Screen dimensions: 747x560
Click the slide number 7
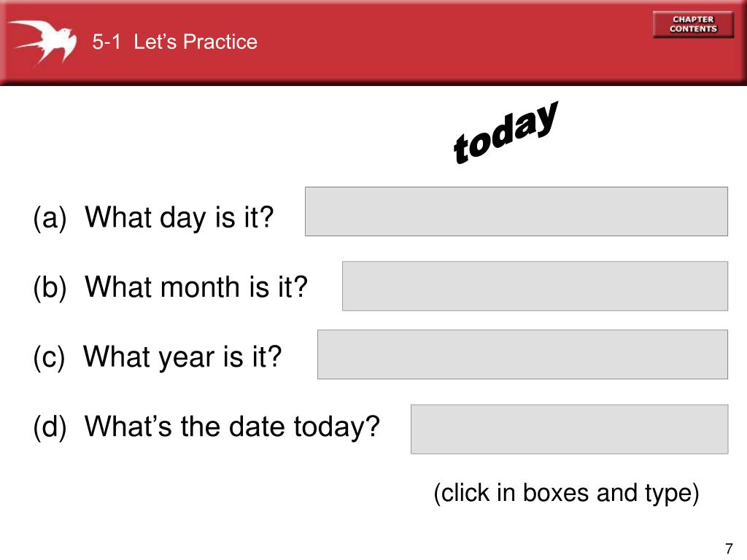pos(729,548)
